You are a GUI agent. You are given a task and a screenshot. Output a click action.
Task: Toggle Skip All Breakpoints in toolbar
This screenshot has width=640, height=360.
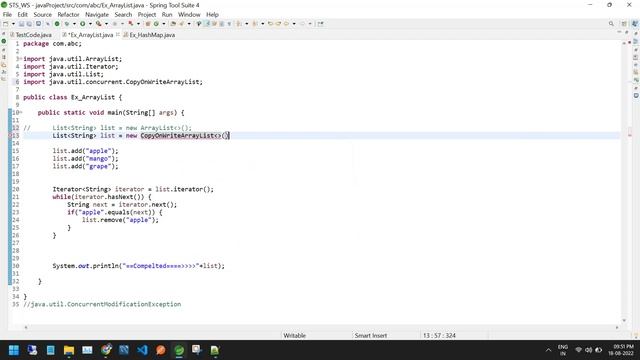tap(47, 24)
